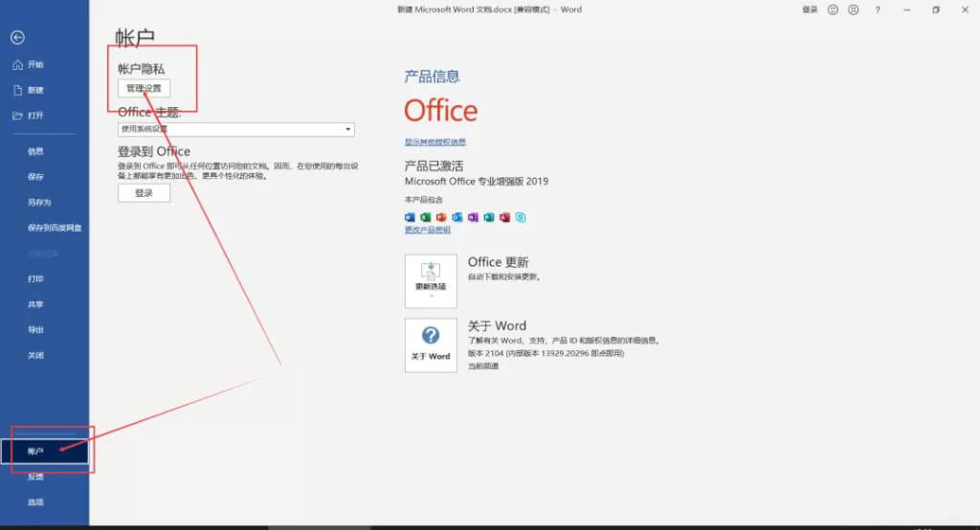Click the frowning face feedback icon
This screenshot has height=530, width=980.
853,10
